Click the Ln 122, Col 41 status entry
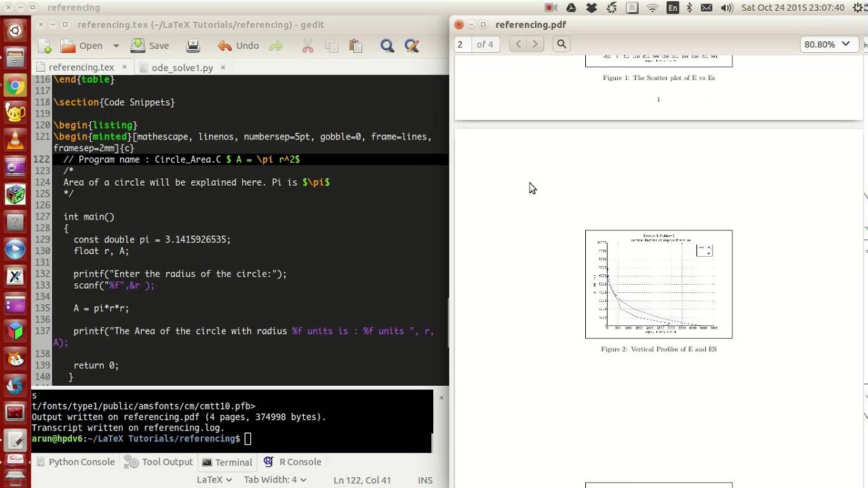This screenshot has height=488, width=868. [362, 480]
